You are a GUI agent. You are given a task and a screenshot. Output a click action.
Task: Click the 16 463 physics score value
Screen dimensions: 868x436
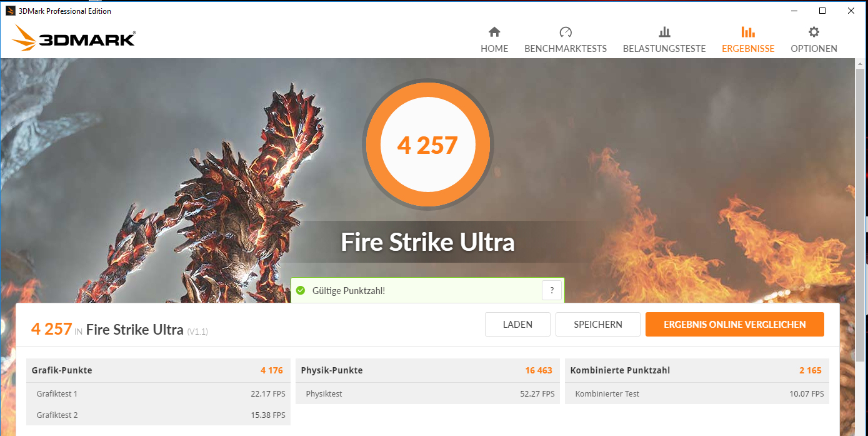click(x=539, y=370)
